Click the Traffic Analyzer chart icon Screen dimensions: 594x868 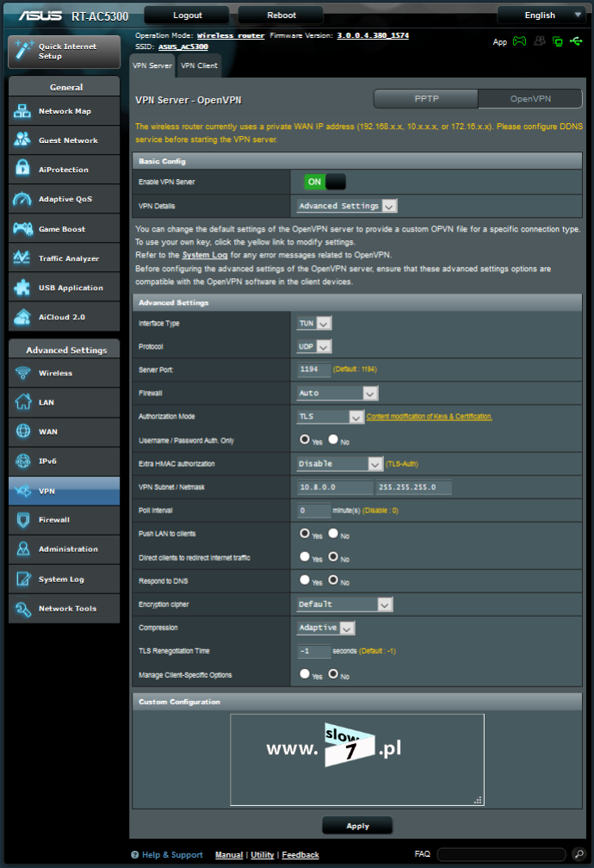(x=22, y=258)
